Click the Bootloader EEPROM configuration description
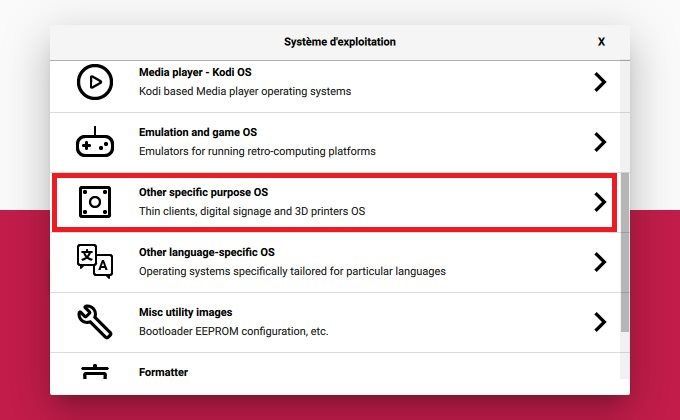The width and height of the screenshot is (680, 420). (x=233, y=331)
